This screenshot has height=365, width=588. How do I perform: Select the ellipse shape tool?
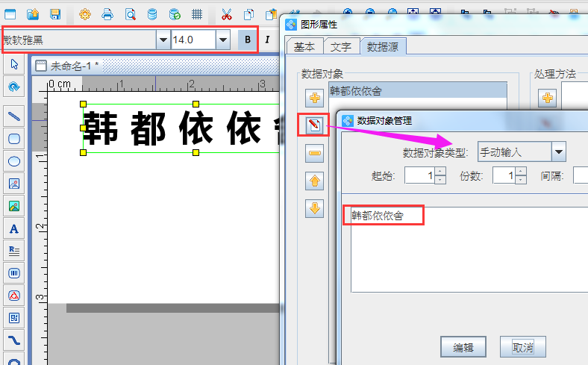click(x=13, y=160)
